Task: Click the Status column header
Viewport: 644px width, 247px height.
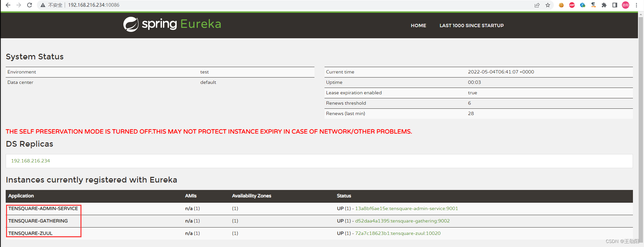Action: 344,196
